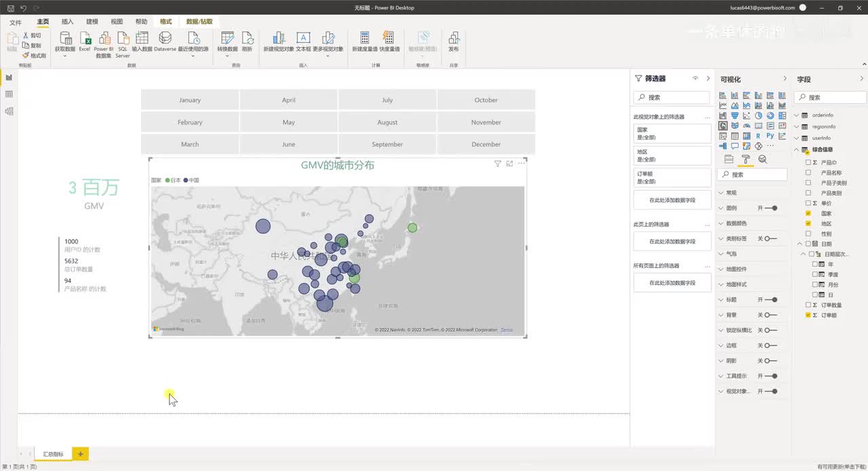Select the pie chart visualization icon

point(758,115)
